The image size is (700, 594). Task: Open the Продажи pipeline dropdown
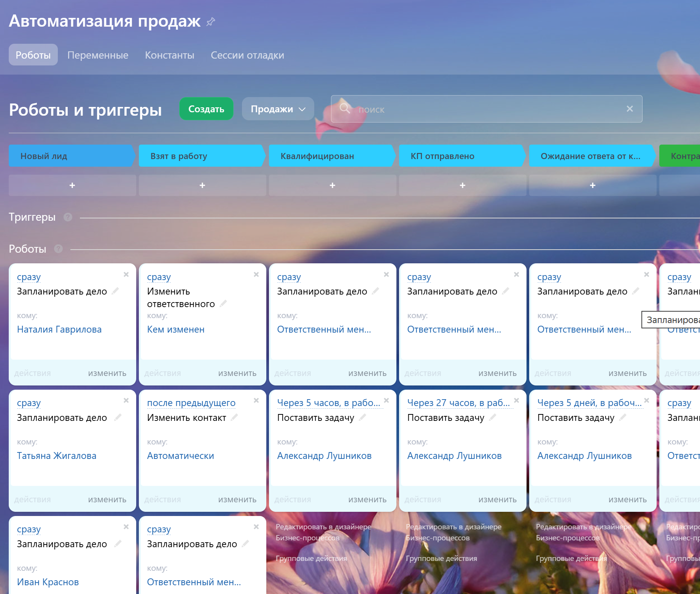pos(278,109)
